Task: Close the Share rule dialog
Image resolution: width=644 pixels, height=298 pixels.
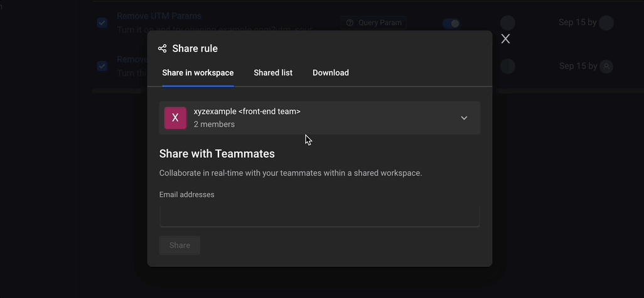Action: coord(505,39)
